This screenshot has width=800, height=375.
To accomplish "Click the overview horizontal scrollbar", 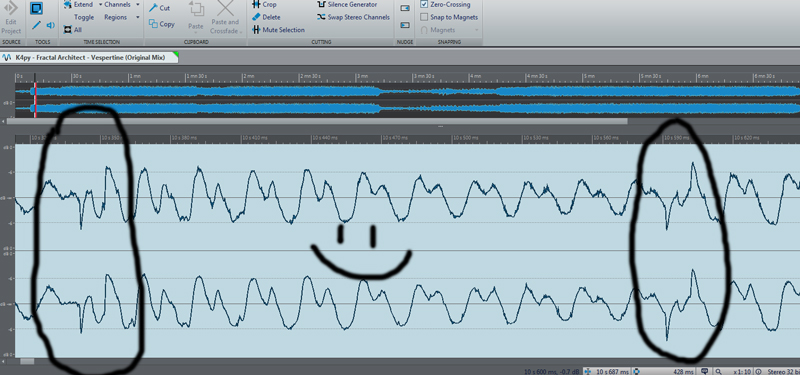I will pyautogui.click(x=317, y=121).
